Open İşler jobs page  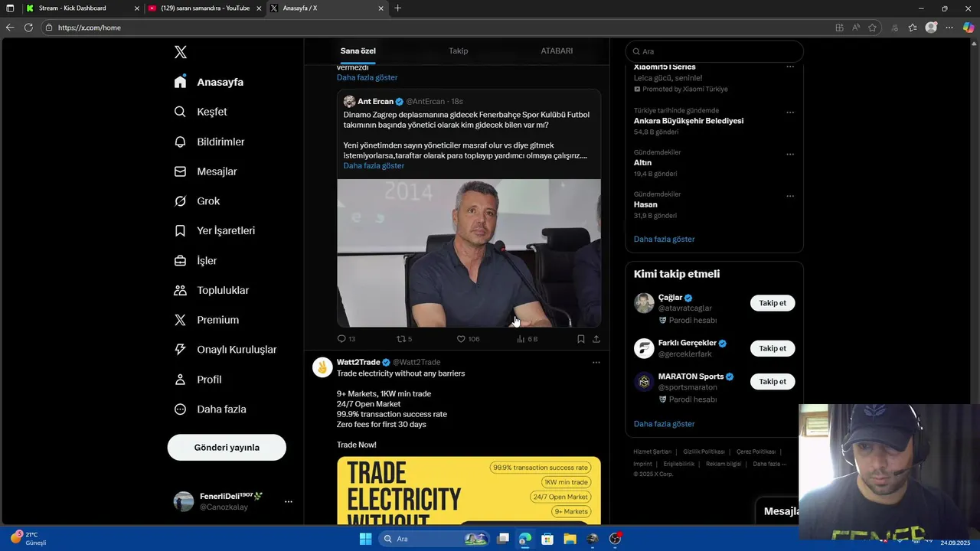pos(195,260)
